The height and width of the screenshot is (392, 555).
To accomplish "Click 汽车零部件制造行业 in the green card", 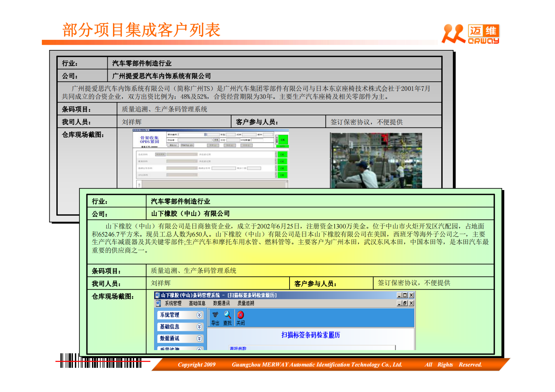I will [180, 201].
